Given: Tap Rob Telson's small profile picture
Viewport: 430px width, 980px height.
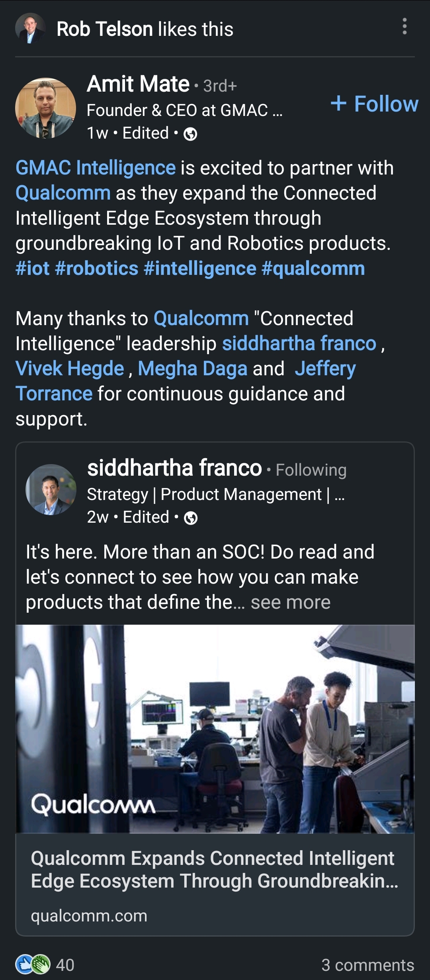Looking at the screenshot, I should coord(30,28).
